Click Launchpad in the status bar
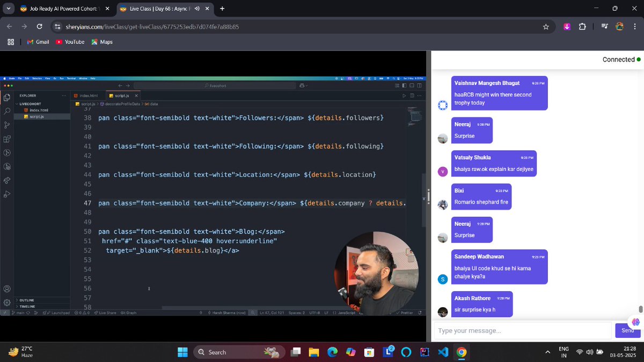The height and width of the screenshot is (362, 644). [57, 313]
